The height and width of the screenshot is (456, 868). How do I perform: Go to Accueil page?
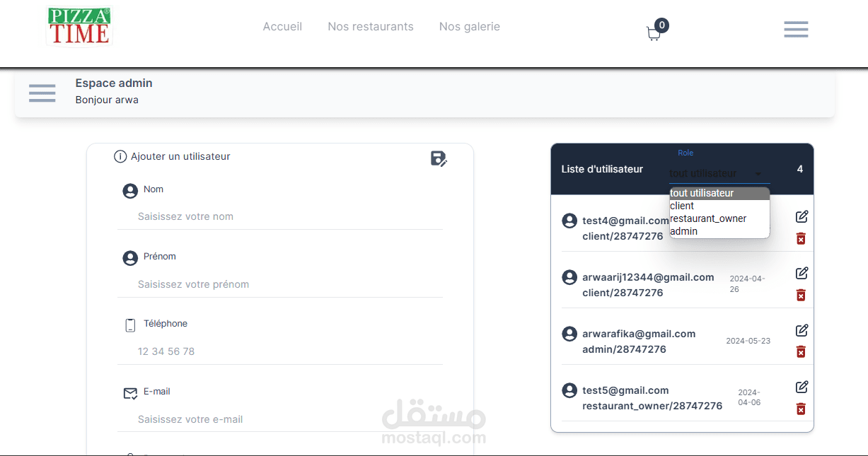[x=282, y=26]
